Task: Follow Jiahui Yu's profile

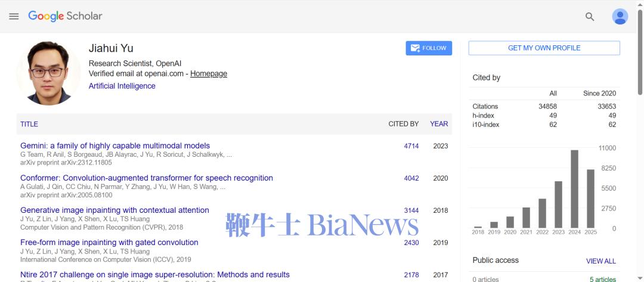Action: pos(429,48)
